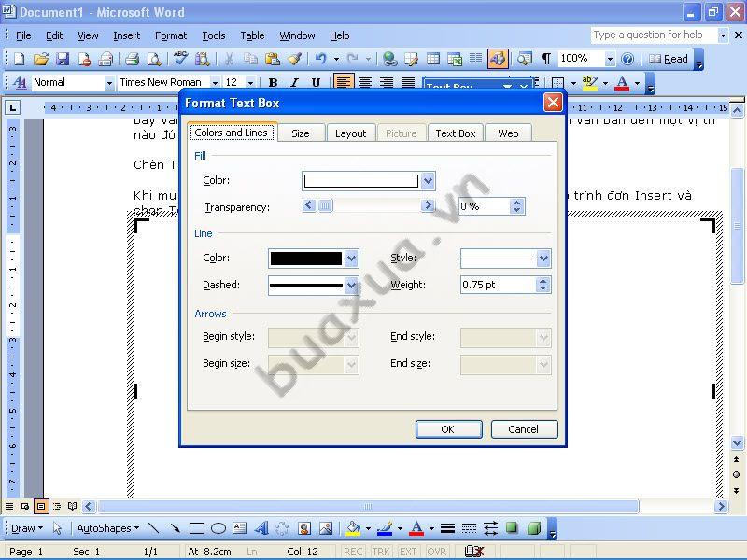Open Print Preview magnifier icon
The height and width of the screenshot is (560, 747).
click(154, 59)
